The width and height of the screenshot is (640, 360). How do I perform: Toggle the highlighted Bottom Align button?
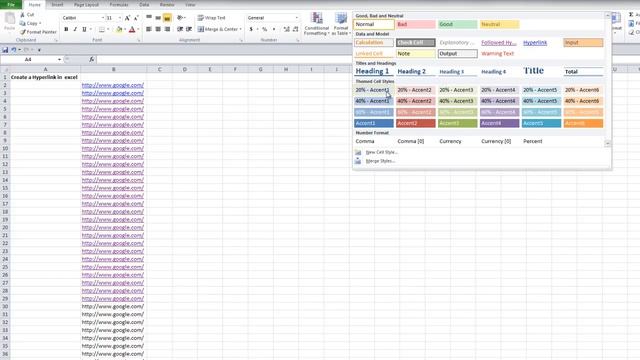[x=167, y=18]
